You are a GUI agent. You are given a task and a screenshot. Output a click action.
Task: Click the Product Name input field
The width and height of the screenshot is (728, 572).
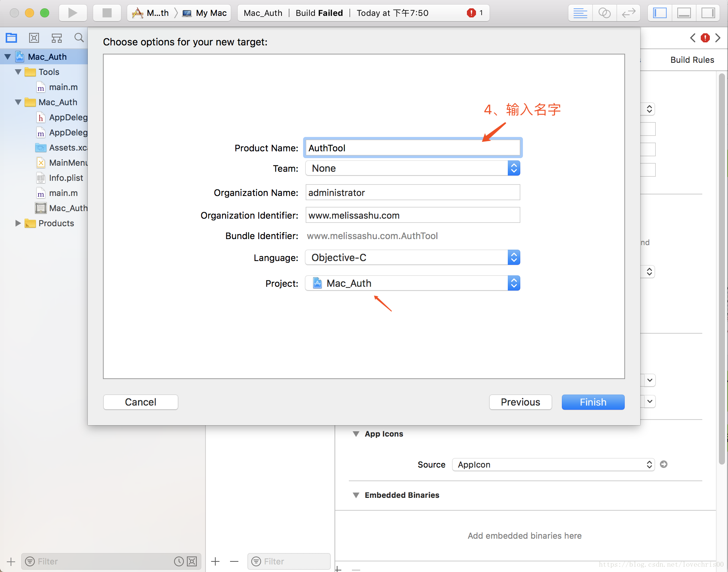[x=412, y=148]
